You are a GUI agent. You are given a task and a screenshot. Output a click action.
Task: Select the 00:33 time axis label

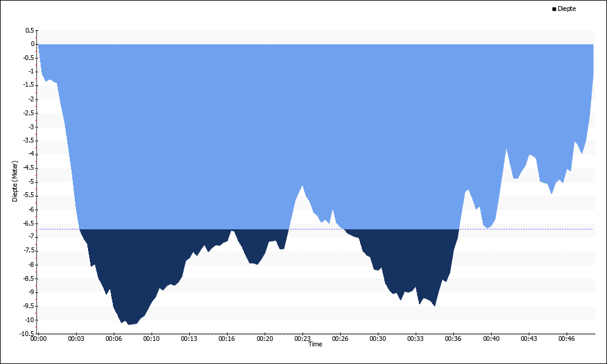[x=415, y=339]
